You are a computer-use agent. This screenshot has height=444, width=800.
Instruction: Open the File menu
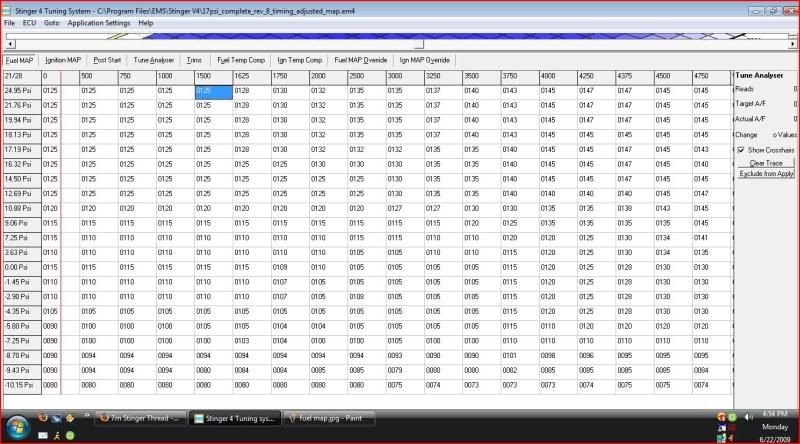click(9, 23)
